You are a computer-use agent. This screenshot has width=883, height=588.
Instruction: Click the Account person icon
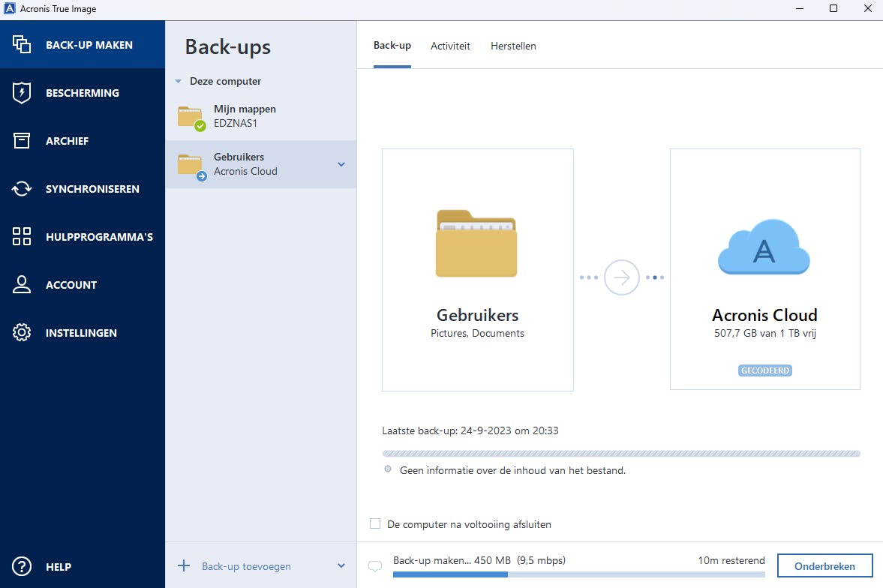pos(22,284)
